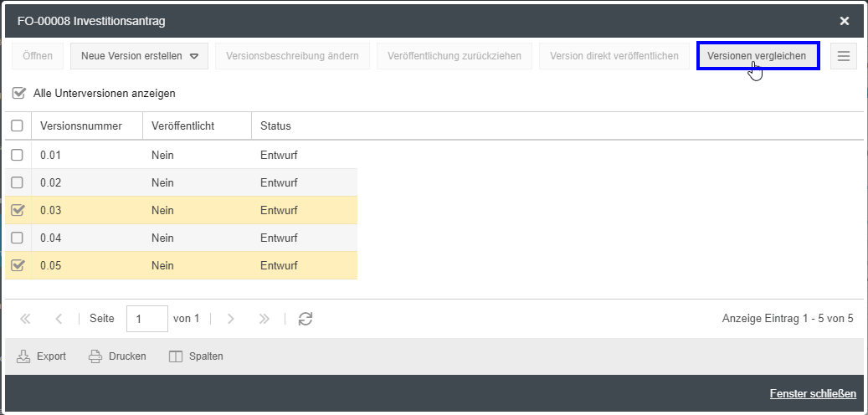Select the version 0.01 checkbox
The height and width of the screenshot is (415, 868).
point(17,155)
